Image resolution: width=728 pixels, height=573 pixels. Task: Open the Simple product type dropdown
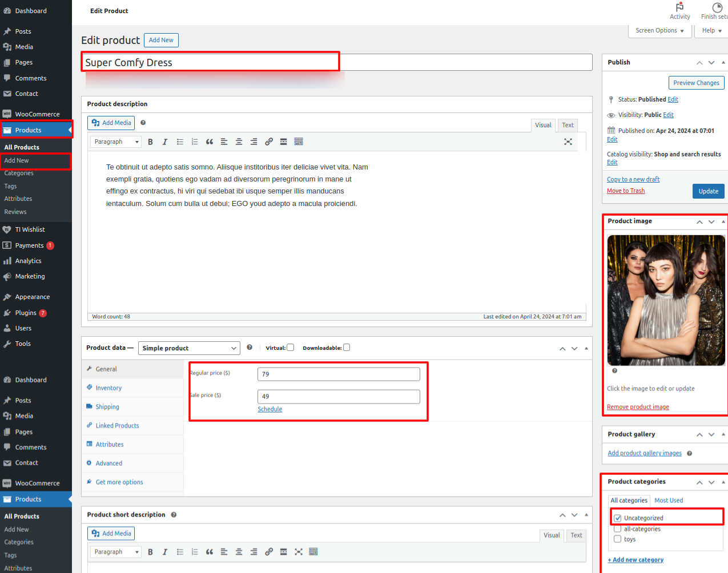tap(190, 348)
